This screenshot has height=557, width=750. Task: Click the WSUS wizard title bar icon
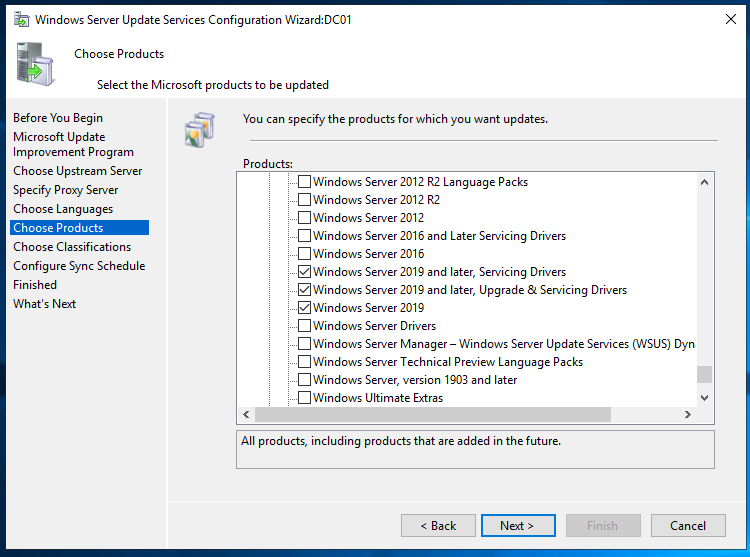pyautogui.click(x=22, y=20)
